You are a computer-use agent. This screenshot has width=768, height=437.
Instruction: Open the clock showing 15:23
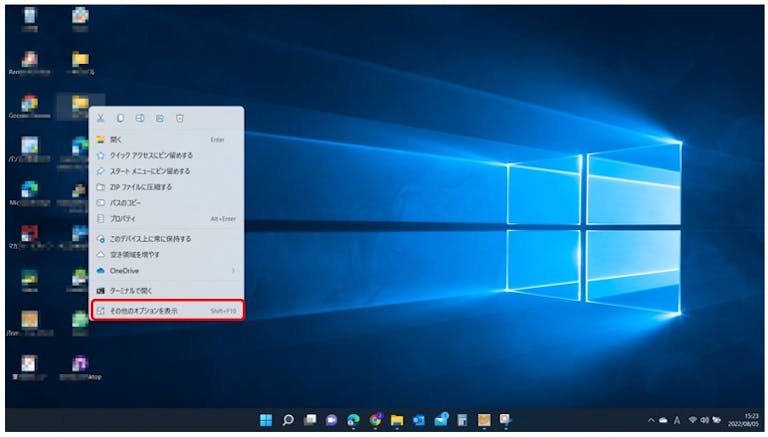[x=743, y=420]
